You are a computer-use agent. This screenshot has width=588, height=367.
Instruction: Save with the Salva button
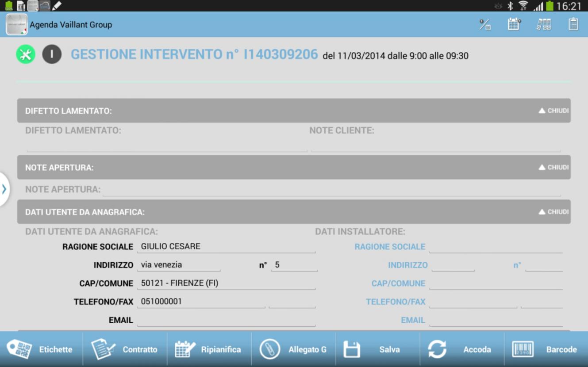pyautogui.click(x=377, y=349)
